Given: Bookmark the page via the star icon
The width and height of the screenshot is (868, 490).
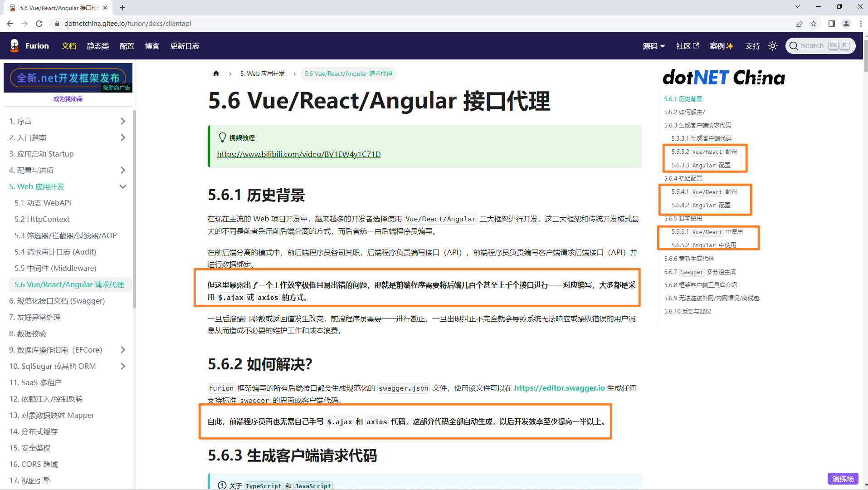Looking at the screenshot, I should click(x=814, y=24).
